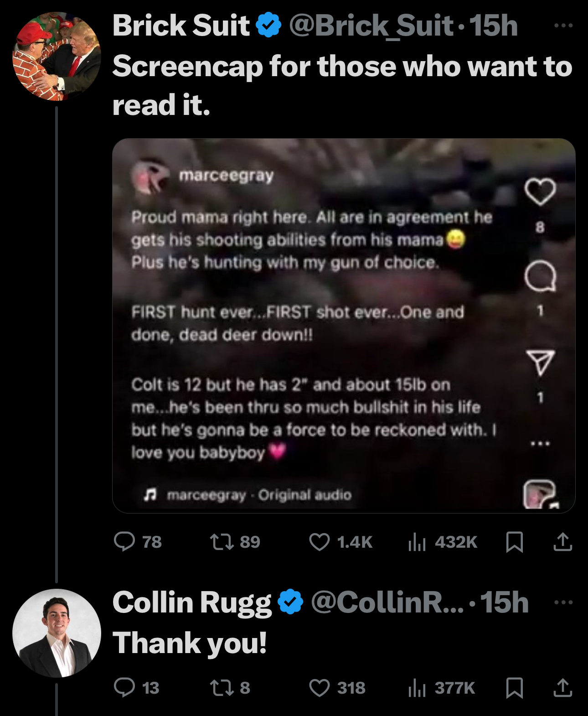Like Collin Rugg's tweet with 318 likes
The height and width of the screenshot is (716, 588).
(319, 688)
